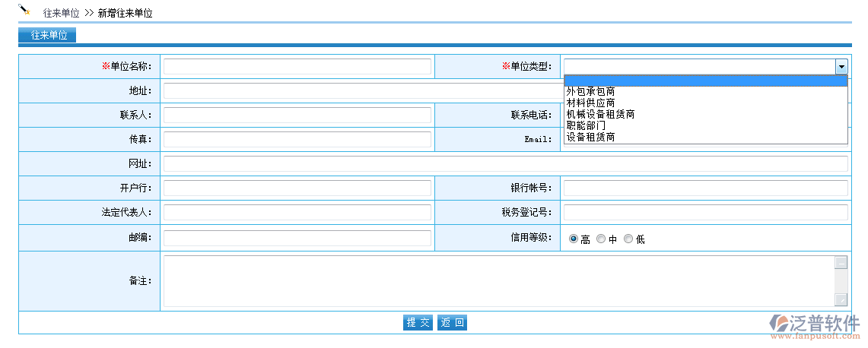Click into the 网址 text field
Image resolution: width=868 pixels, height=348 pixels.
pyautogui.click(x=505, y=164)
